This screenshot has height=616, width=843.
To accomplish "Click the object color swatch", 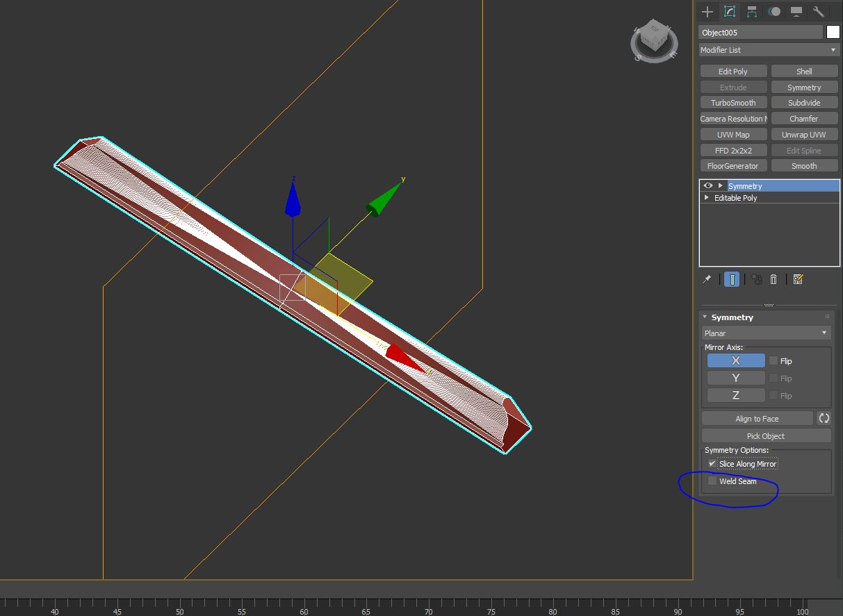I will pos(832,31).
